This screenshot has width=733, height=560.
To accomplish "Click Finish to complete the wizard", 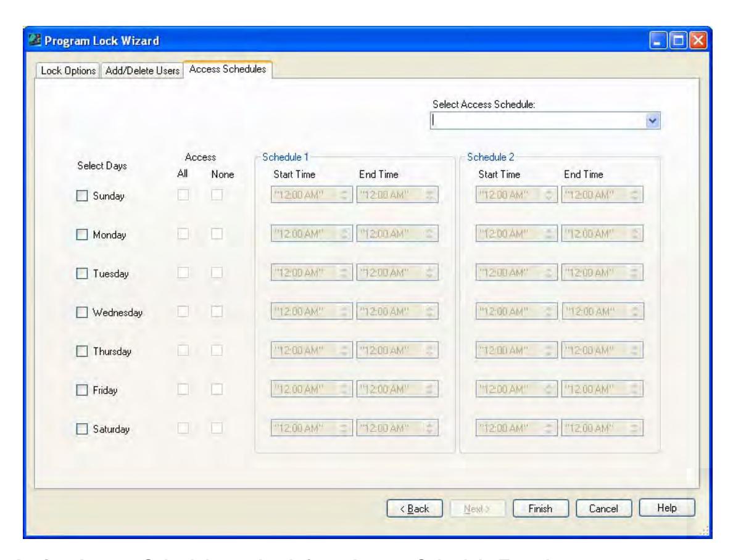I will 540,508.
